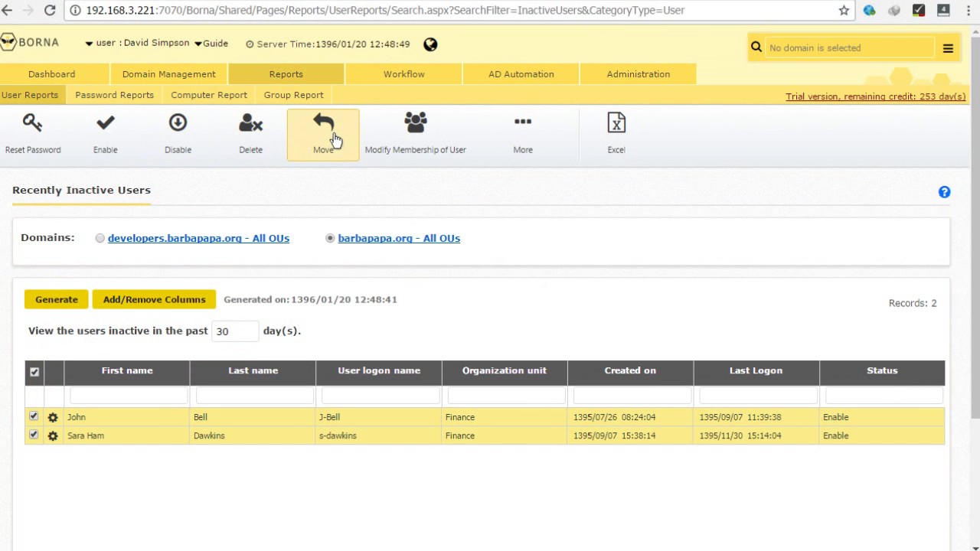Sort by the Status column header
The image size is (980, 551).
point(882,371)
